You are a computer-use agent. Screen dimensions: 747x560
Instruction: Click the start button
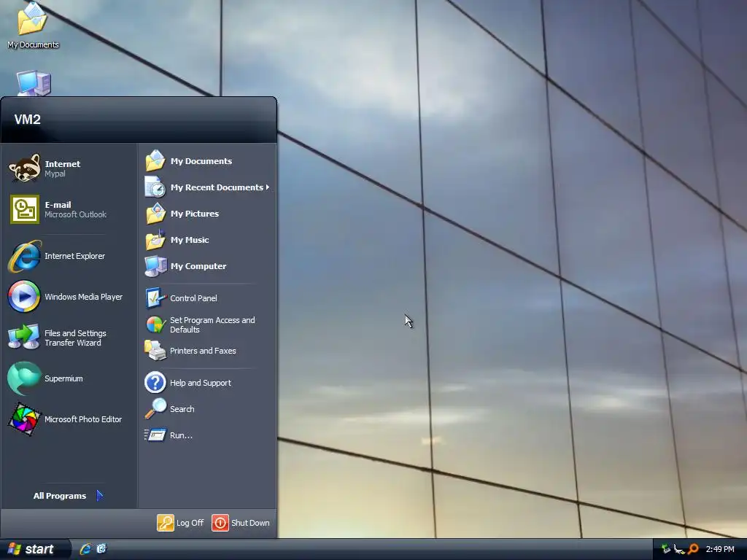[35, 549]
